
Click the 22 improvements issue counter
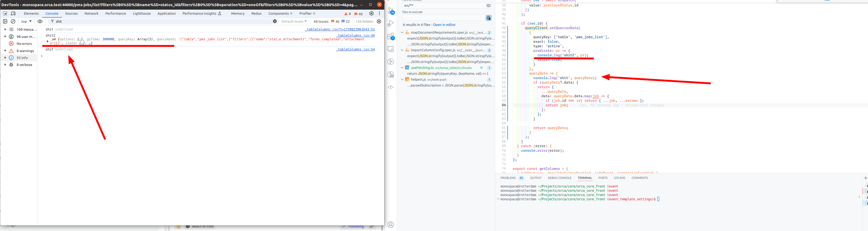(346, 21)
